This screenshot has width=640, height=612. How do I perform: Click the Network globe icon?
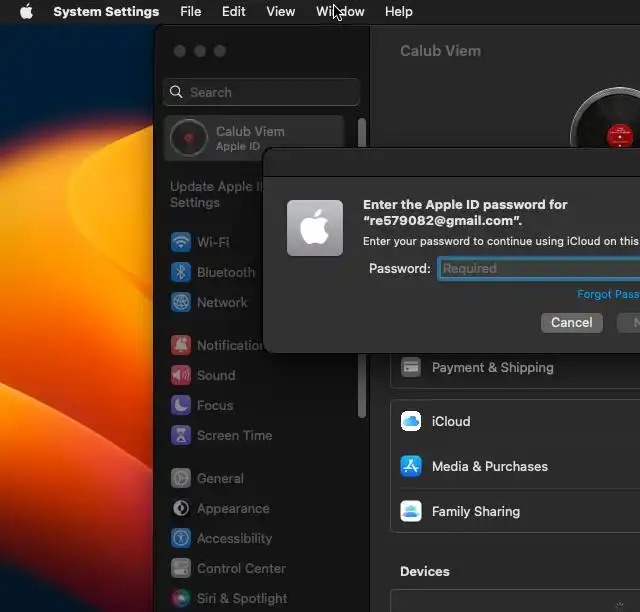[181, 303]
